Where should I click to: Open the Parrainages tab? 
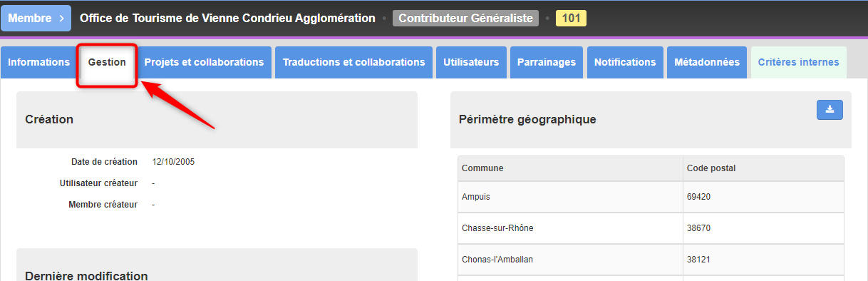click(547, 62)
